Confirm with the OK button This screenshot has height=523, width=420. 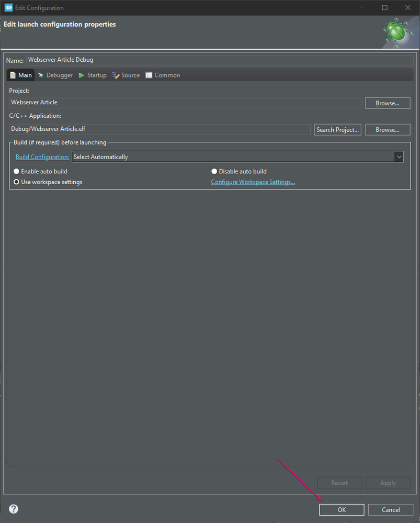(342, 510)
